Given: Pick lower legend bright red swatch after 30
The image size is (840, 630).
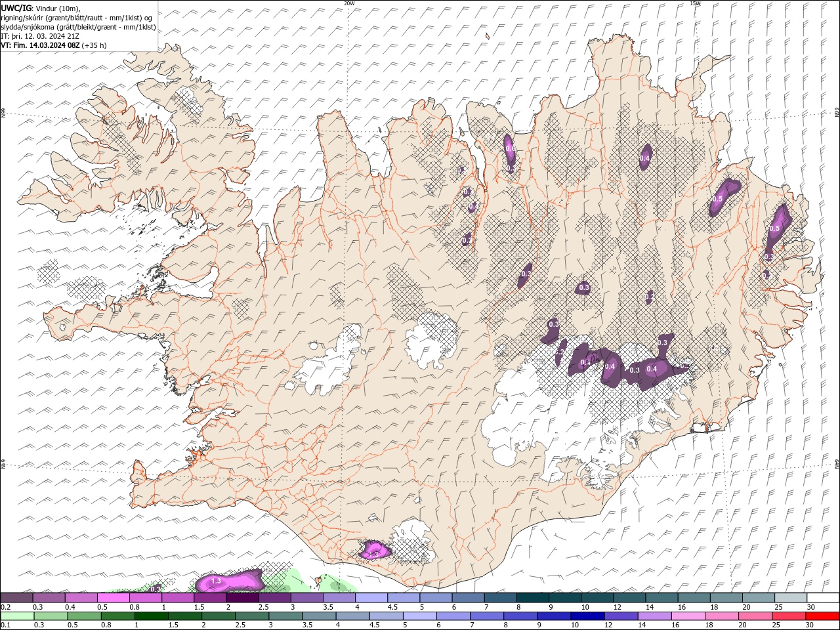Looking at the screenshot, I should pyautogui.click(x=823, y=616).
